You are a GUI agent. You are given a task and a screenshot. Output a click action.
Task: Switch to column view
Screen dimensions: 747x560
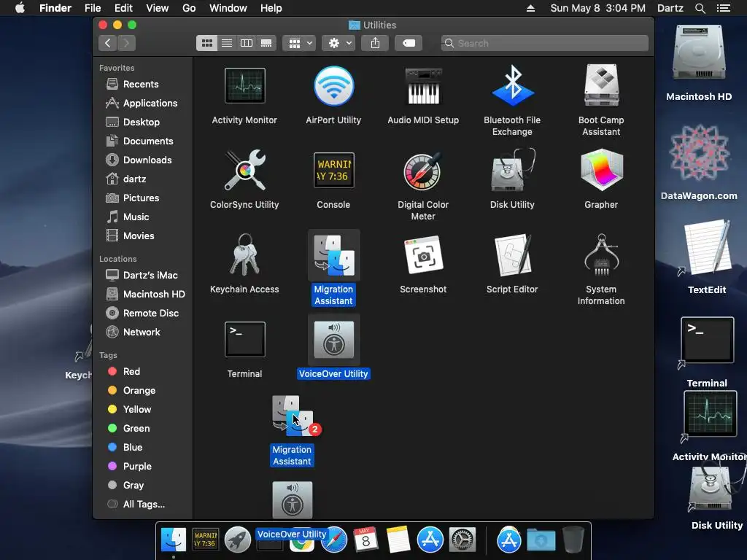click(x=247, y=43)
